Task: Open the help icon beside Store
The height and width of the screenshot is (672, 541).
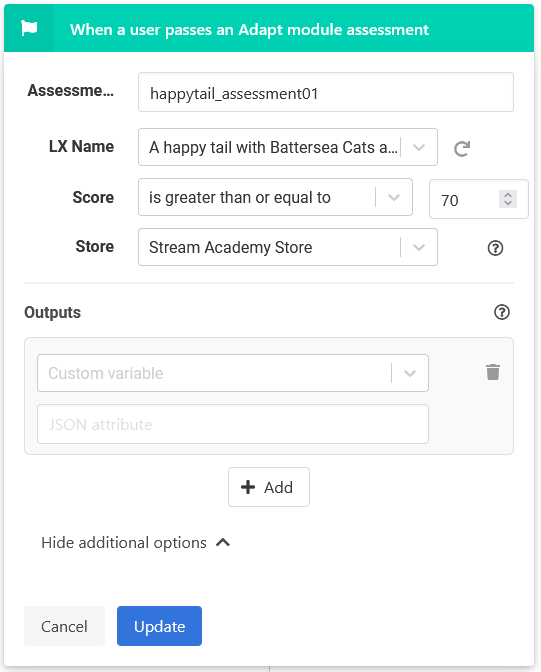Action: [495, 248]
